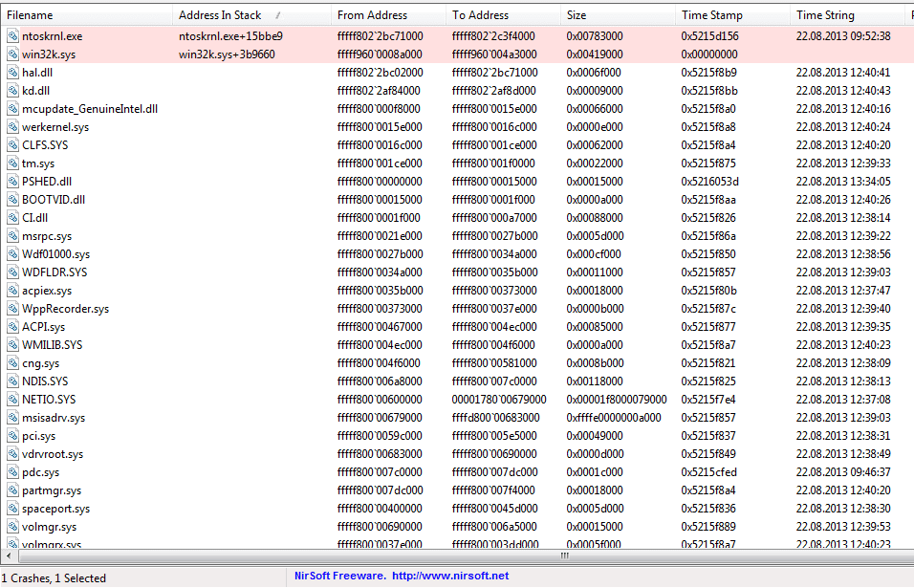Click time string 22.08.2013 09:52:38
914x588 pixels.
[x=843, y=36]
